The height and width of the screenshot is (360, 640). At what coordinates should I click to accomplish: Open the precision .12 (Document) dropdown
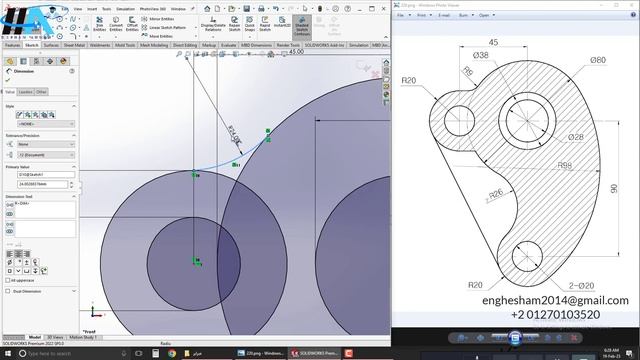[46, 155]
